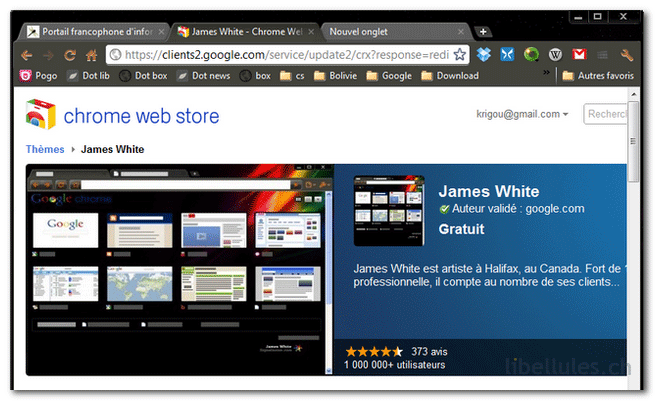Open the Chrome wrench menu
The image size is (655, 401).
point(626,55)
